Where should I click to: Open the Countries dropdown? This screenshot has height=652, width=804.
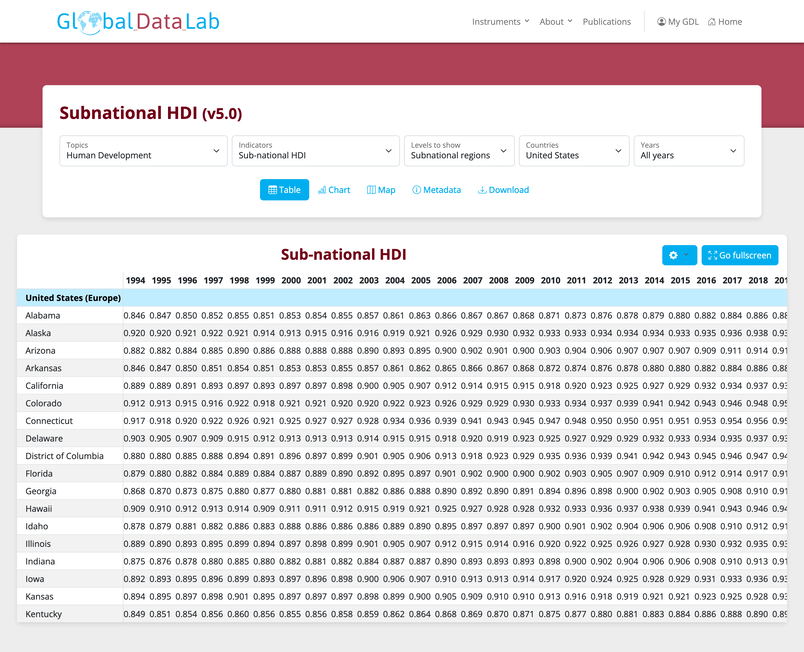574,151
